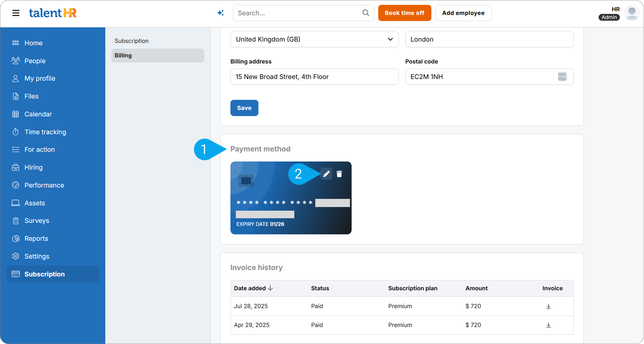Click the Invoice column header
This screenshot has height=344, width=644.
(x=553, y=288)
